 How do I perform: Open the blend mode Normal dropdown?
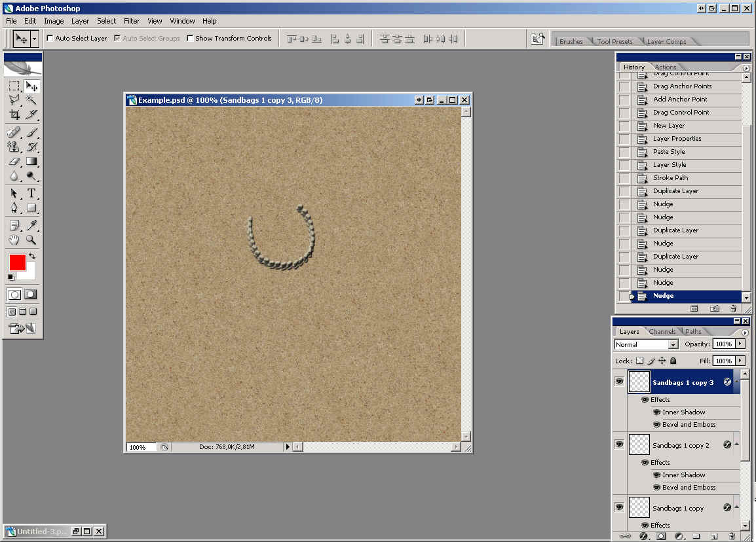pyautogui.click(x=673, y=344)
